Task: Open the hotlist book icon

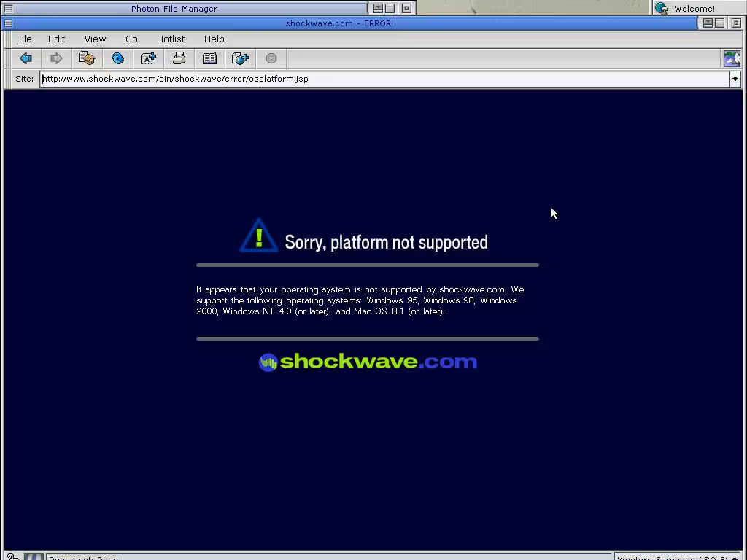Action: 209,58
